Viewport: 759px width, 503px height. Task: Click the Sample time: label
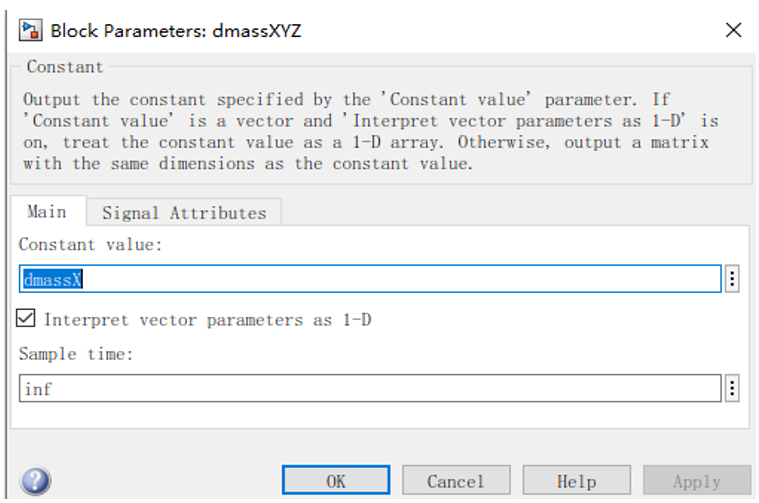(x=76, y=354)
